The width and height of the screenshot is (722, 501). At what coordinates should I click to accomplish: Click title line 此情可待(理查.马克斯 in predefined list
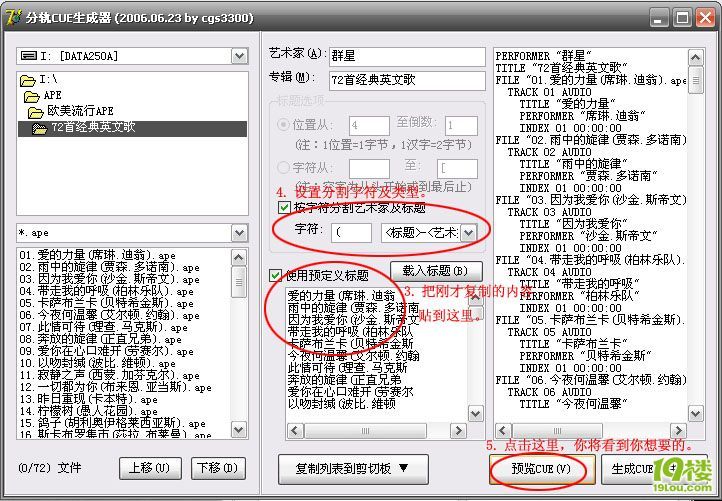(x=347, y=367)
